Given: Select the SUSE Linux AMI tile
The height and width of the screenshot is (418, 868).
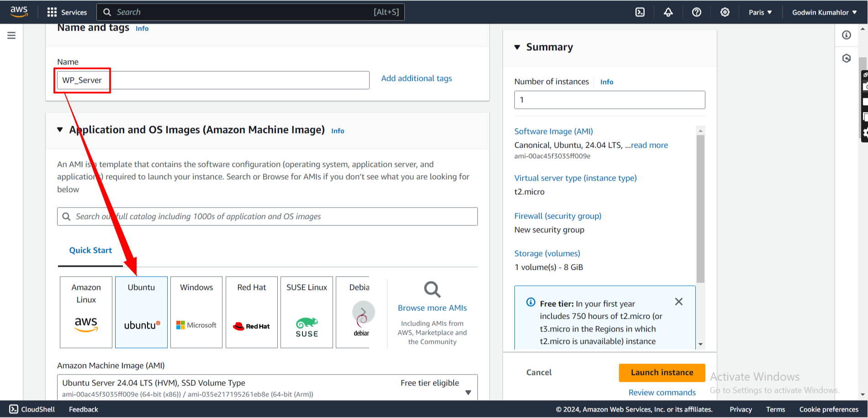Looking at the screenshot, I should pos(307,312).
